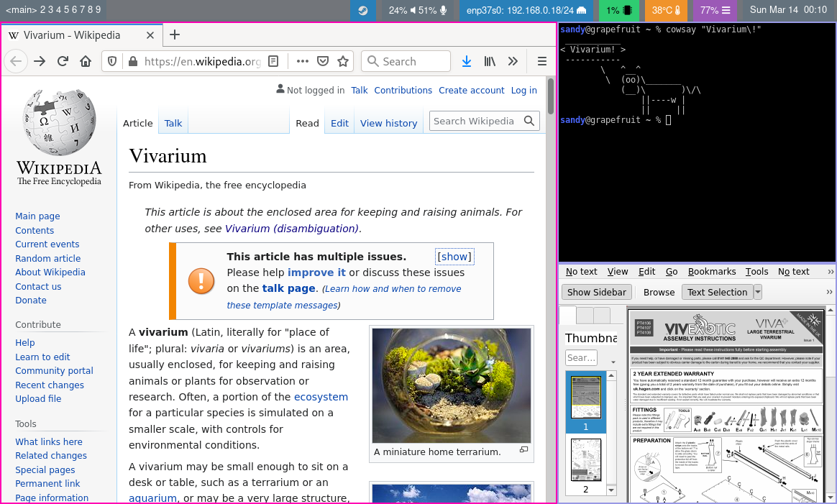
Task: Click the enp37s0 network indicator
Action: [526, 10]
